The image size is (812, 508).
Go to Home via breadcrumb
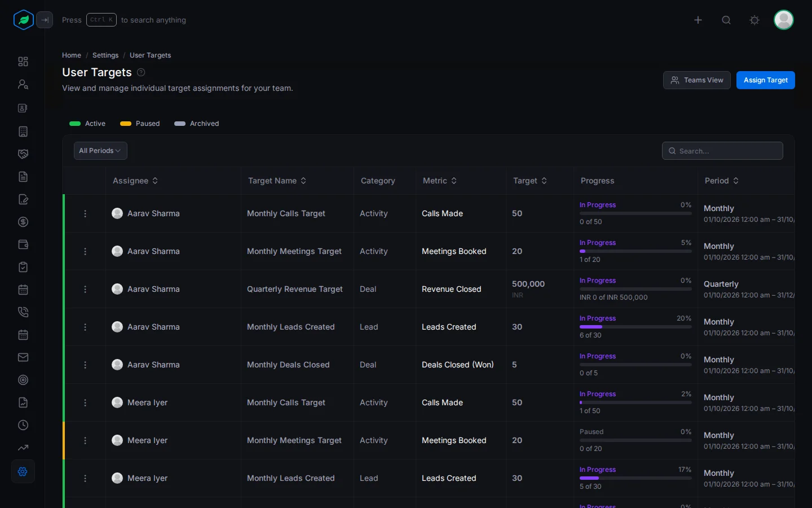[x=72, y=55]
